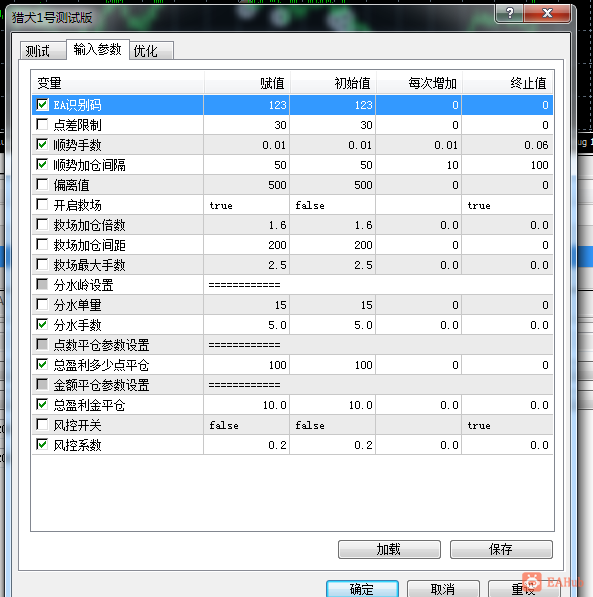Click the 顺势手数 step value 0.01

click(419, 145)
